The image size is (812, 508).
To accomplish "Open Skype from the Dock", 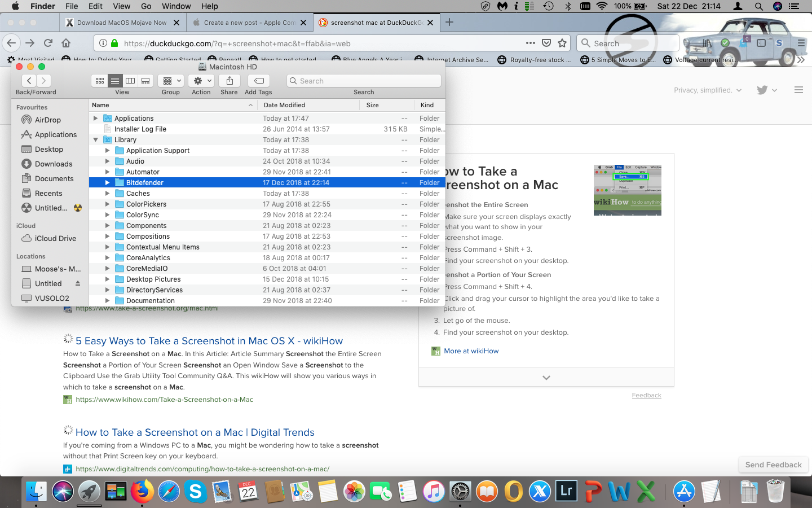I will [x=195, y=492].
